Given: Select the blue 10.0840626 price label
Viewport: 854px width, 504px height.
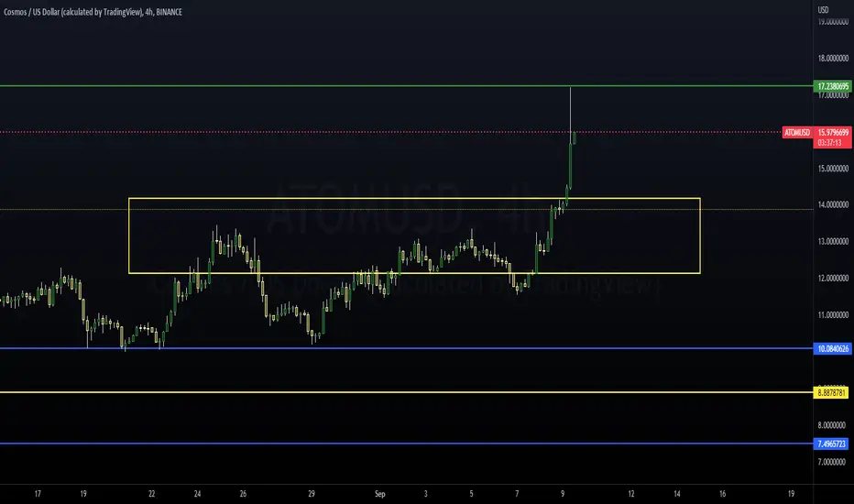Looking at the screenshot, I should click(x=833, y=349).
